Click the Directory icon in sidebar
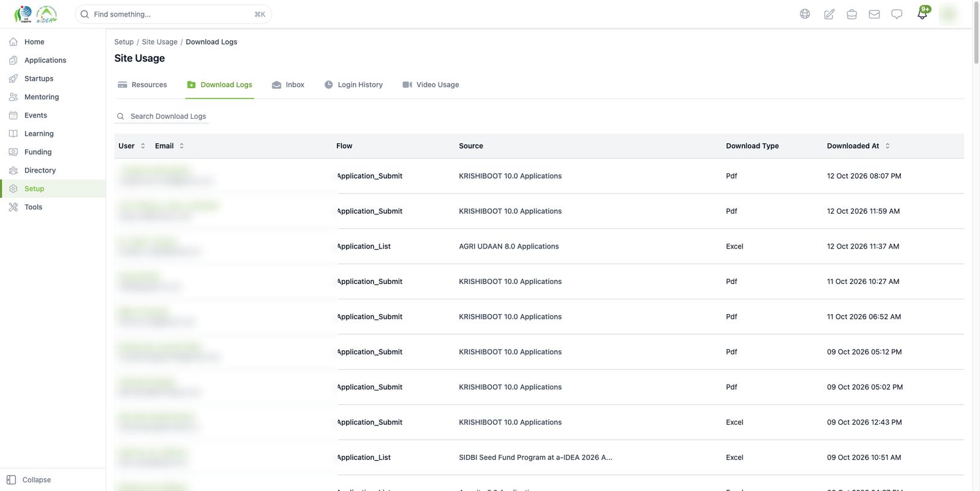This screenshot has width=980, height=491. (x=13, y=170)
